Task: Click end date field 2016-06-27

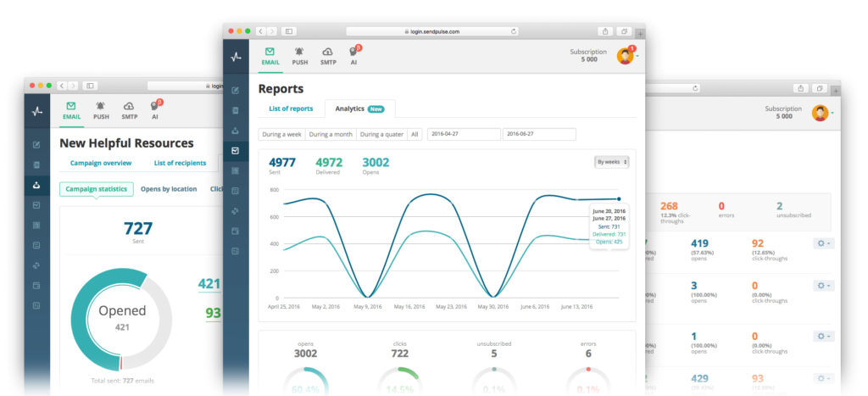Action: (x=539, y=135)
